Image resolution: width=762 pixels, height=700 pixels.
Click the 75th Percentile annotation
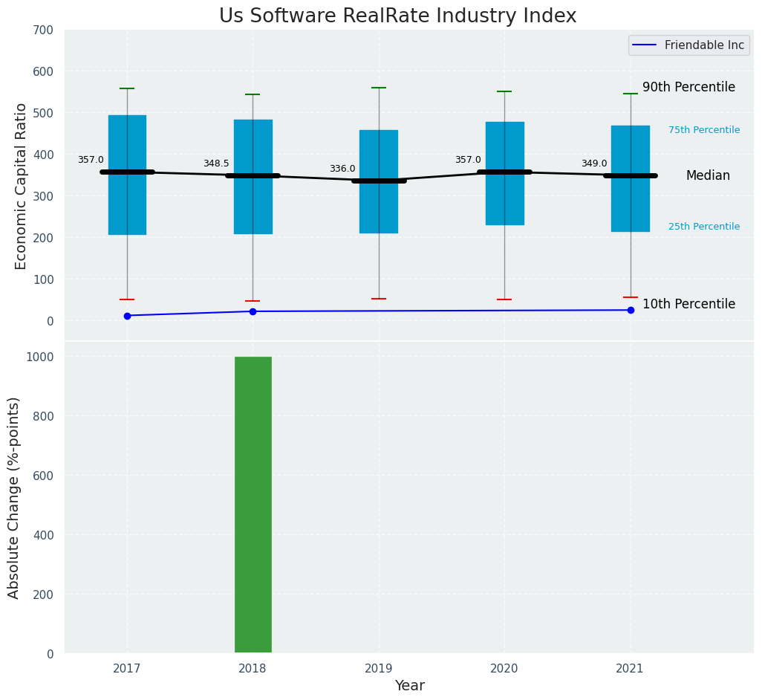pos(703,130)
